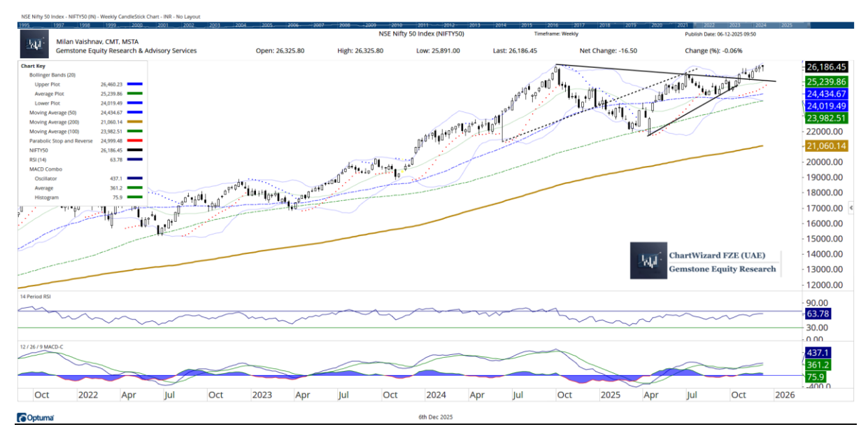Click the Publish Date text in the header
Image resolution: width=868 pixels, height=441 pixels.
pos(720,34)
